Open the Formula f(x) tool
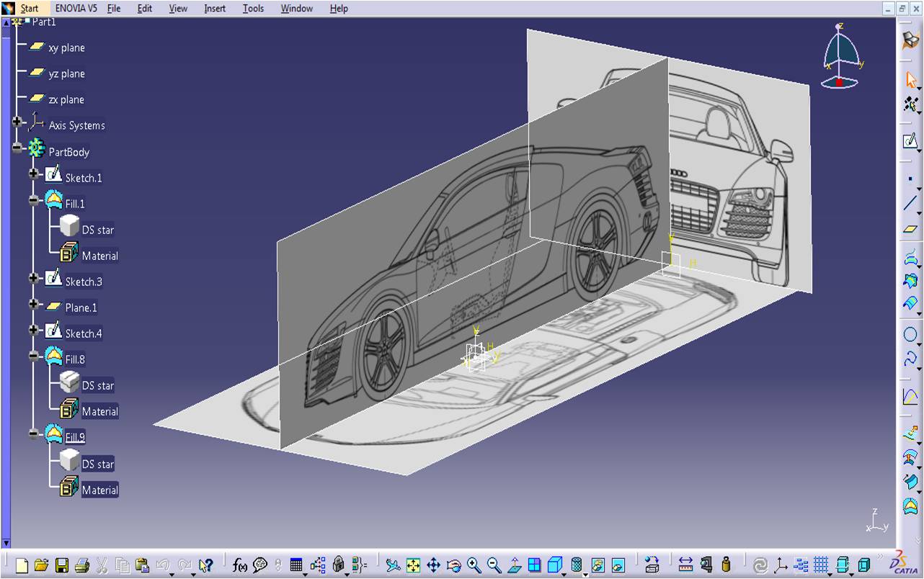The height and width of the screenshot is (579, 924). pyautogui.click(x=240, y=565)
